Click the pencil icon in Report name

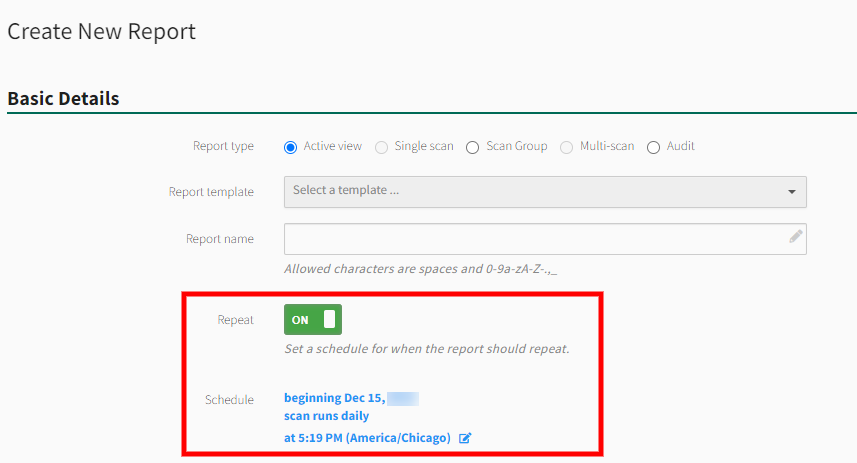(x=795, y=237)
